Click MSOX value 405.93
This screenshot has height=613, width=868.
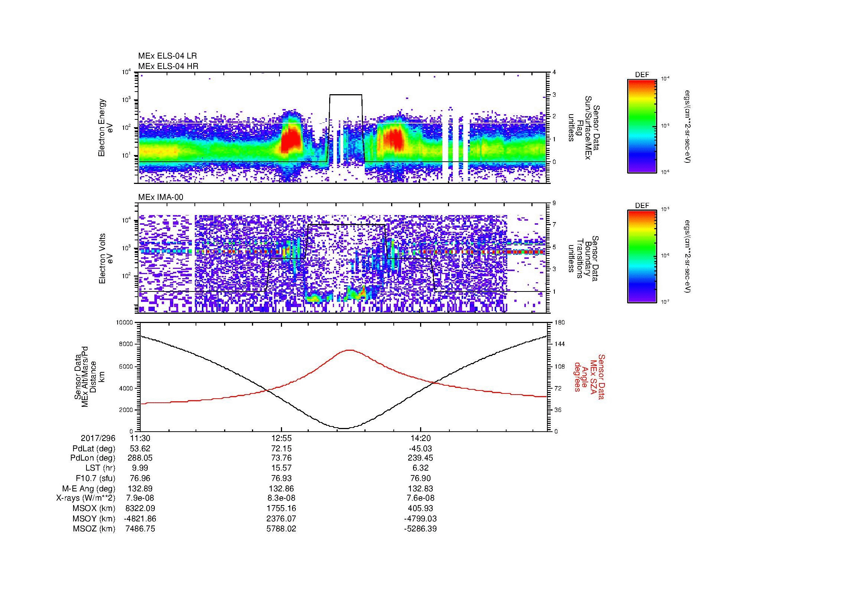420,508
